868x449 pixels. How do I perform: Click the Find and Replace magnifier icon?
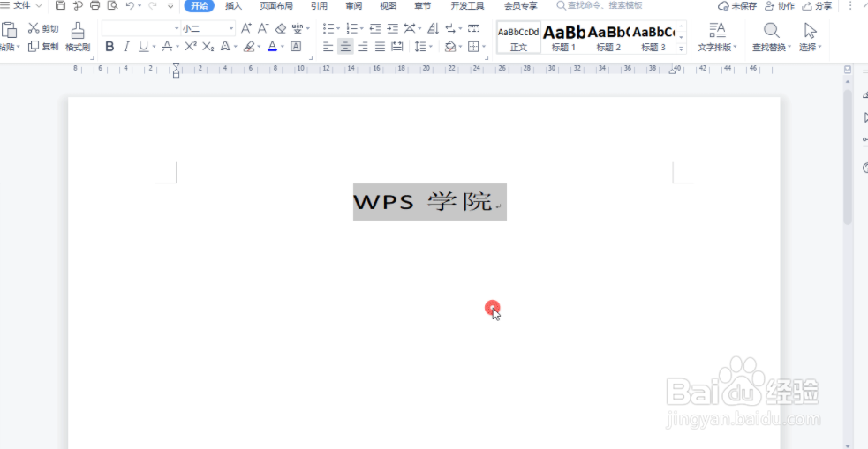pos(772,30)
